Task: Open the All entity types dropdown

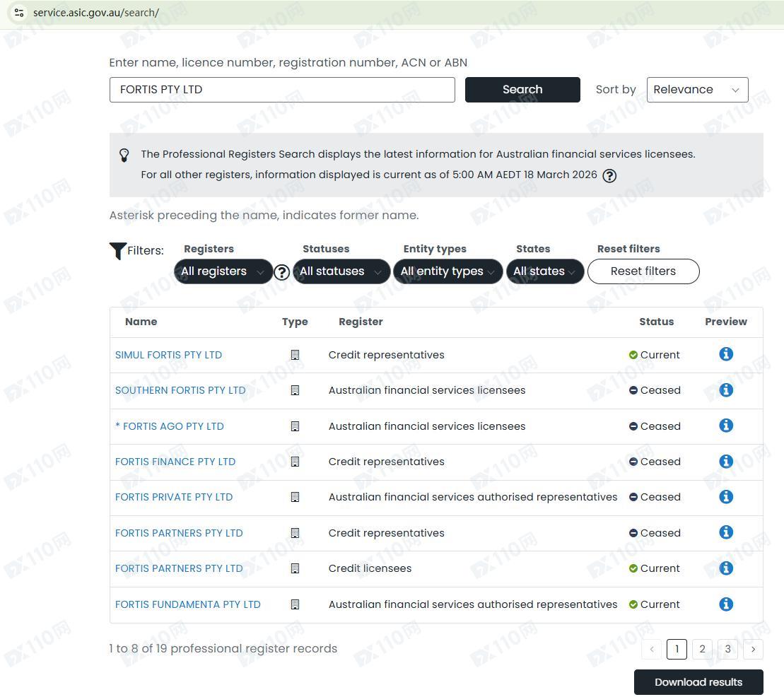Action: [447, 271]
